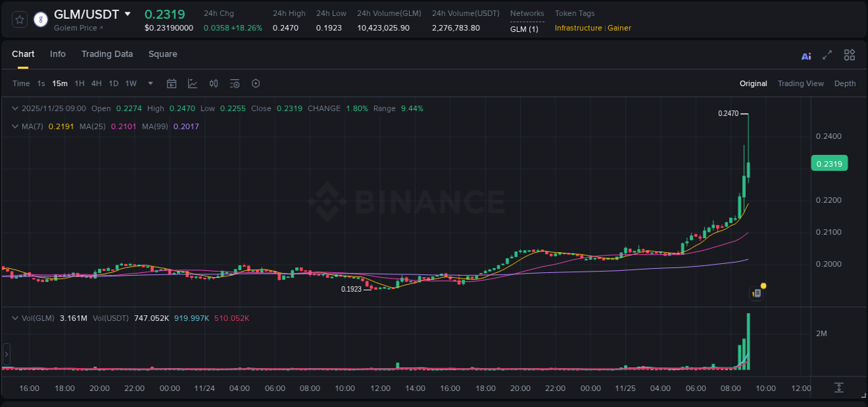Open the candlestick display options

(x=213, y=83)
